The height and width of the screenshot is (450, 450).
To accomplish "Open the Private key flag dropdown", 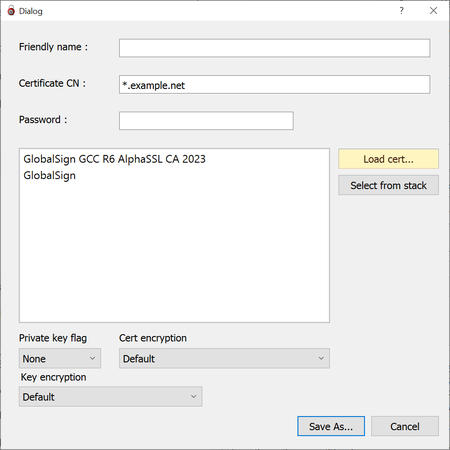I will [x=60, y=358].
